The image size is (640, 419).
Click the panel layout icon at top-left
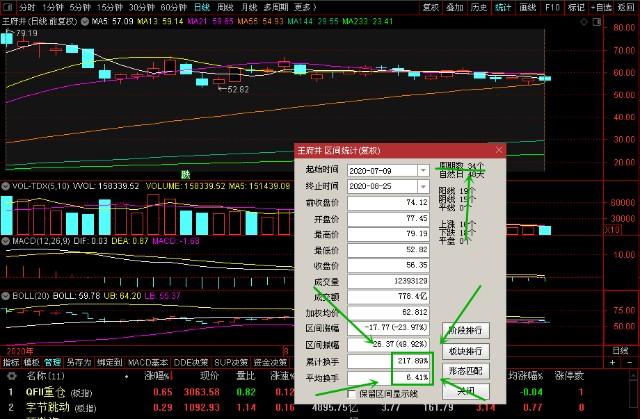8,7
